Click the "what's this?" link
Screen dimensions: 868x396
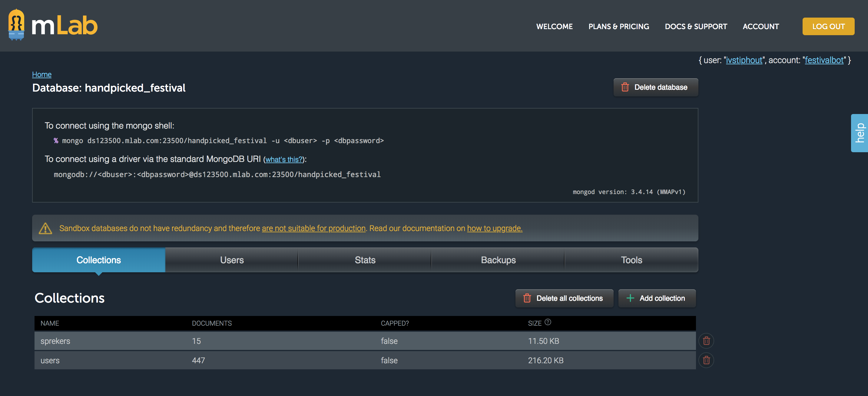pyautogui.click(x=284, y=159)
